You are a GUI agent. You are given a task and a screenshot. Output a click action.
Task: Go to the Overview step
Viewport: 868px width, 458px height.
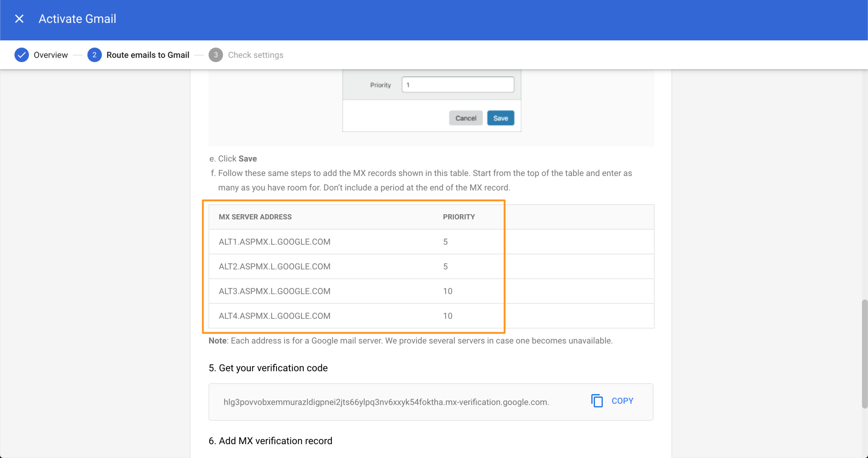51,55
